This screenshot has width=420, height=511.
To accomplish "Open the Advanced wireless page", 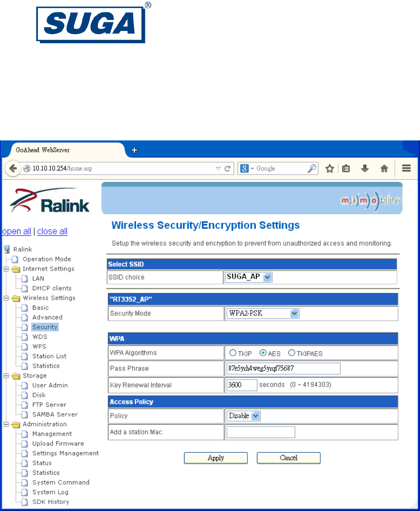I will point(47,317).
